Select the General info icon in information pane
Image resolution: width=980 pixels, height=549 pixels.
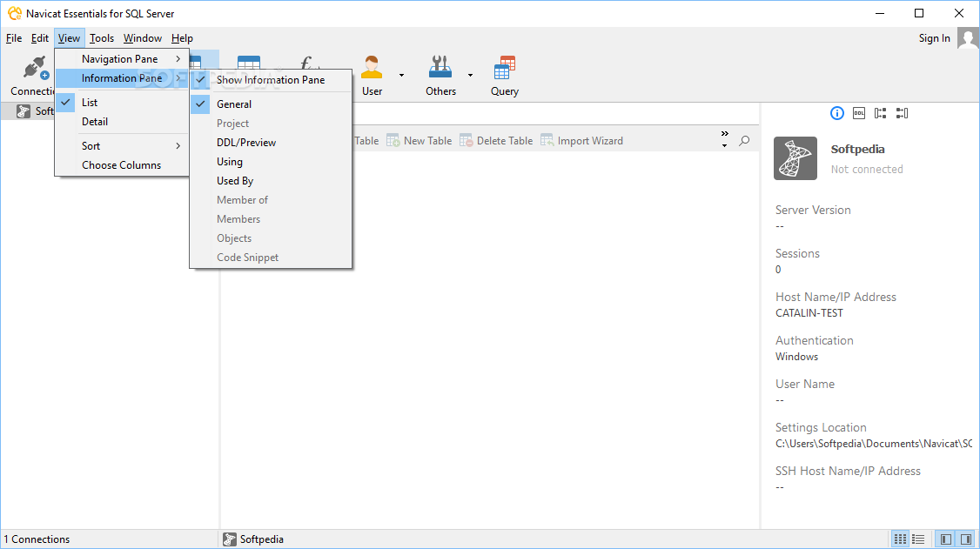837,113
